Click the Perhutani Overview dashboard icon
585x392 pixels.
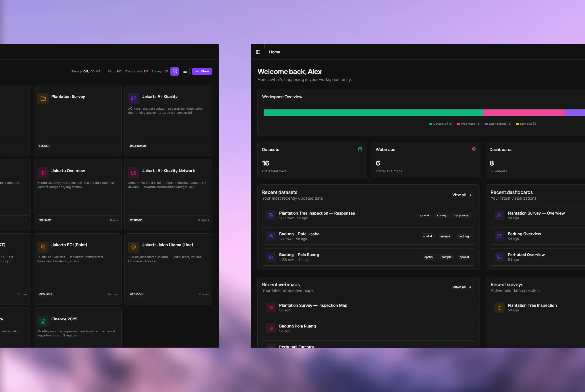click(499, 257)
